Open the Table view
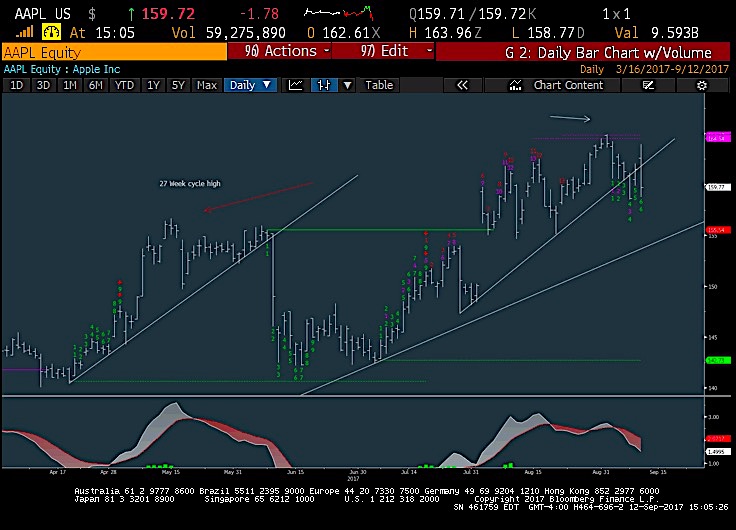The height and width of the screenshot is (530, 736). point(379,85)
